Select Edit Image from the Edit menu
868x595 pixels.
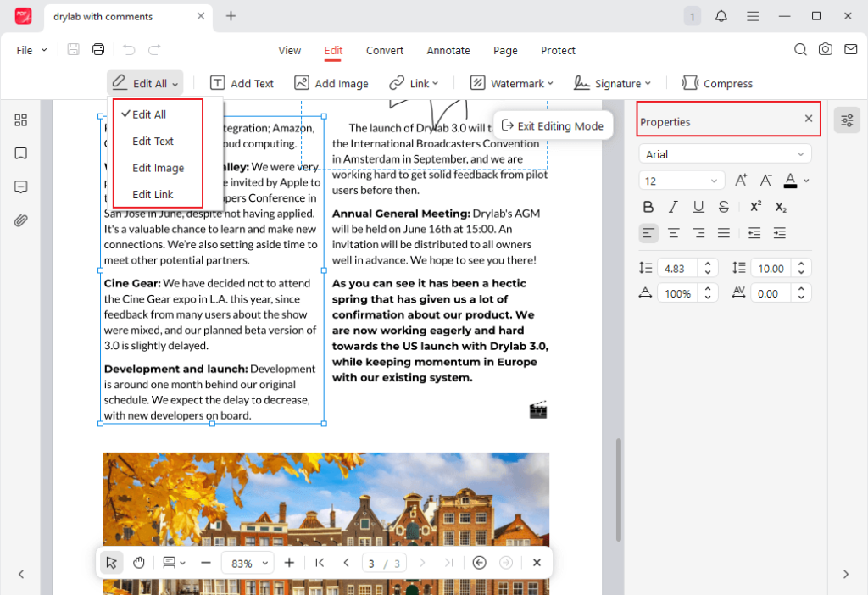(x=157, y=168)
